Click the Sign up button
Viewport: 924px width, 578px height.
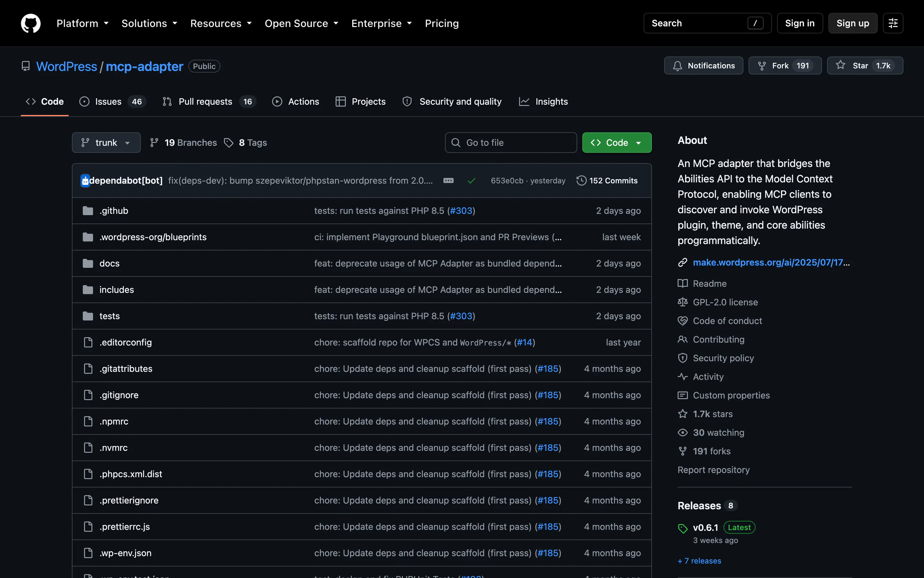[x=853, y=23]
